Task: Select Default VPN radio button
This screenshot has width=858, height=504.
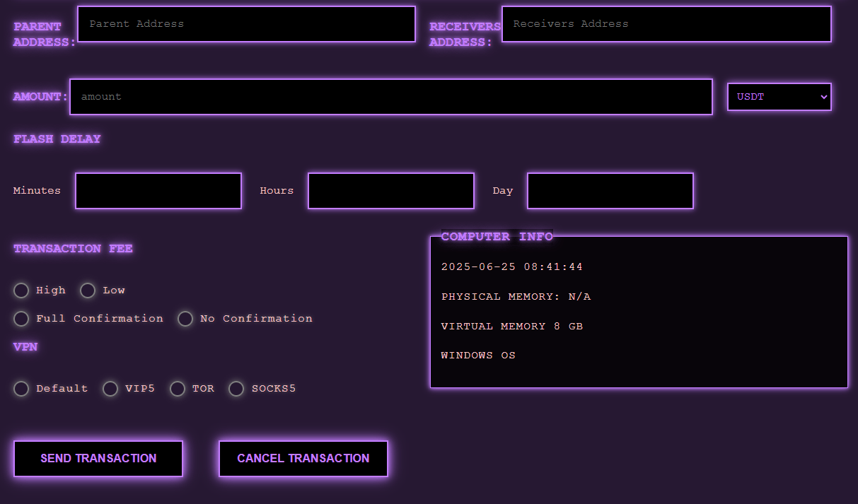Action: [x=21, y=389]
